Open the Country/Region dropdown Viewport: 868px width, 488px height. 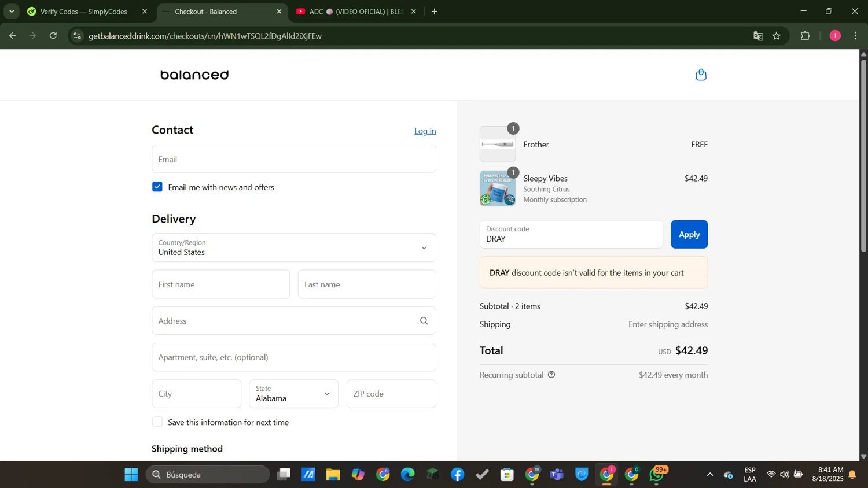(x=294, y=247)
